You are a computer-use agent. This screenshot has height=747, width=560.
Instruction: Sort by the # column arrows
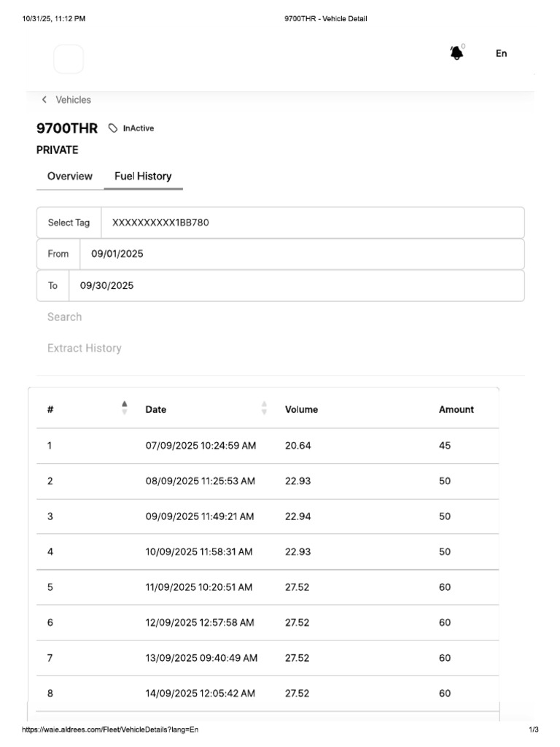tap(124, 408)
